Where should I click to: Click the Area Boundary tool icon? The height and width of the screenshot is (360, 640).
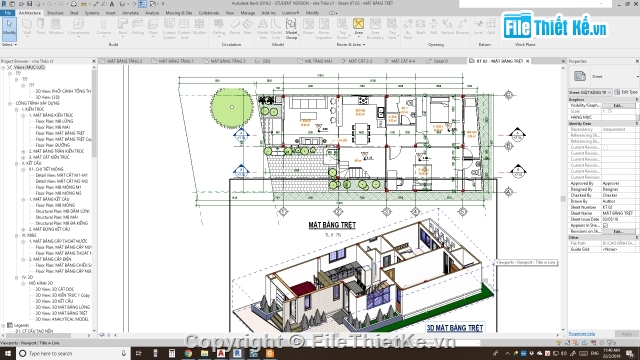coord(375,24)
